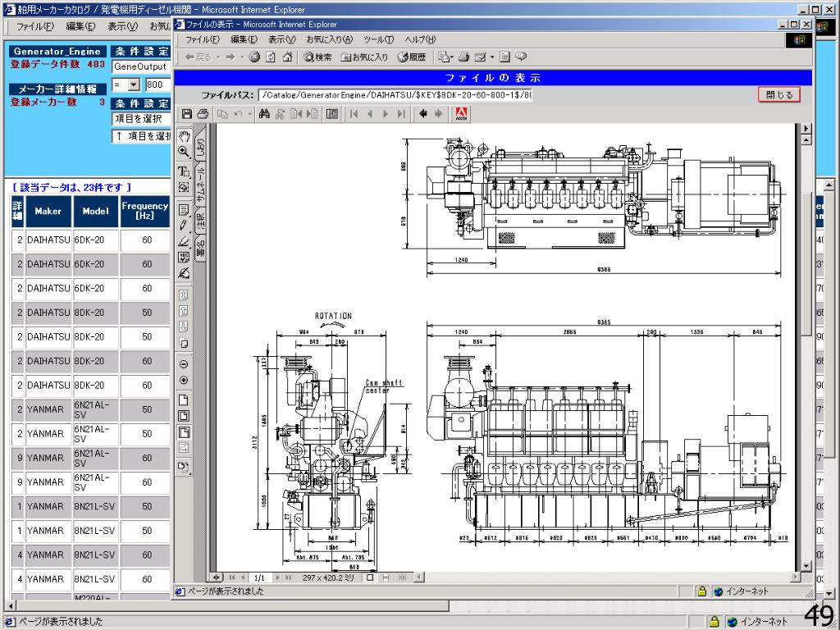840x630 pixels.
Task: Click the Frequency [Hz] column header
Action: click(144, 211)
